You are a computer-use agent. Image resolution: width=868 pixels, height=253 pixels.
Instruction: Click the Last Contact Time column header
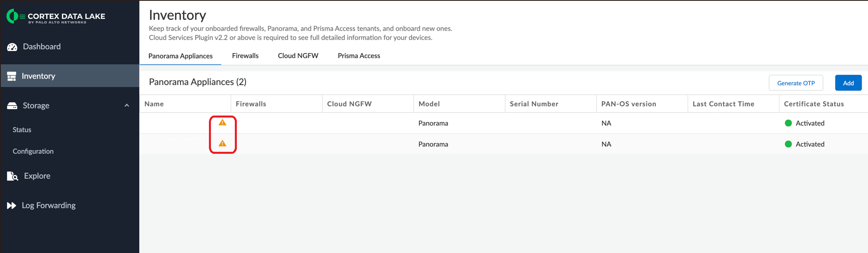point(723,104)
